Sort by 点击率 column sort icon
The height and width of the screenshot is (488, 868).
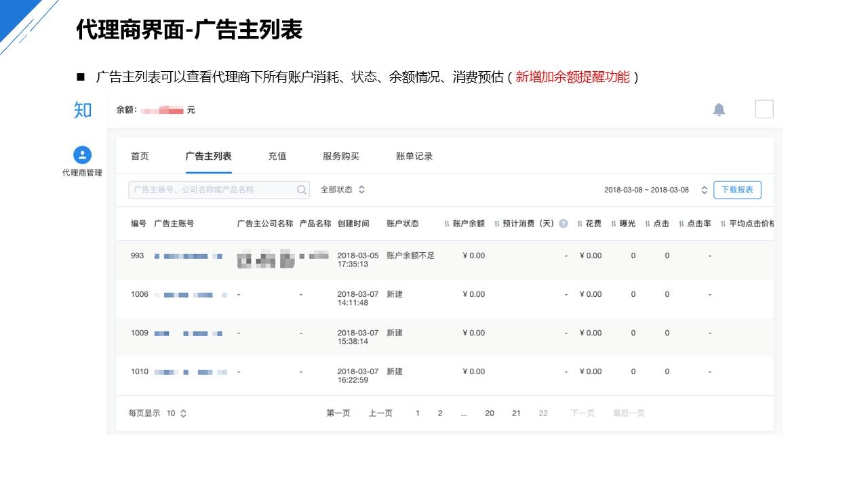click(x=681, y=224)
